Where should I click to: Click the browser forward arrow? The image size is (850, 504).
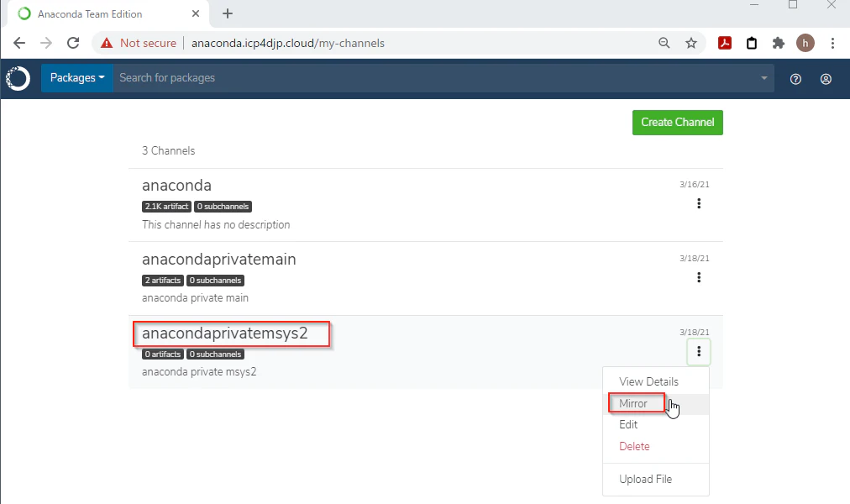click(46, 43)
